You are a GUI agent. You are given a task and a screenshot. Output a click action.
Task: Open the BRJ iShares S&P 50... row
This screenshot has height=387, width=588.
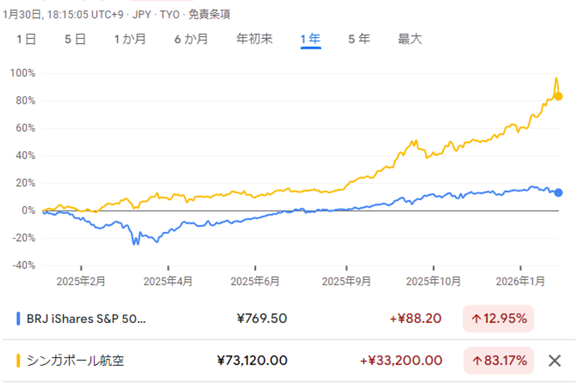tap(86, 319)
